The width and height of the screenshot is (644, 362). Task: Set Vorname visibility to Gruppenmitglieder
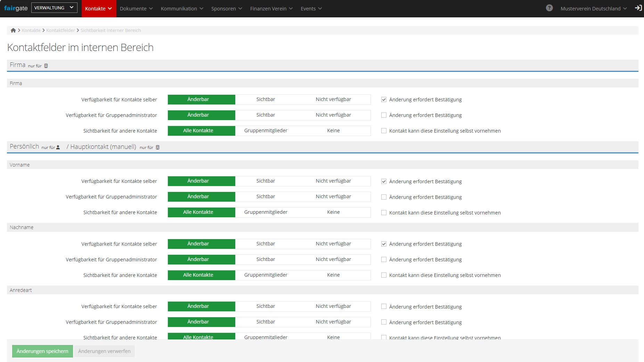point(266,212)
